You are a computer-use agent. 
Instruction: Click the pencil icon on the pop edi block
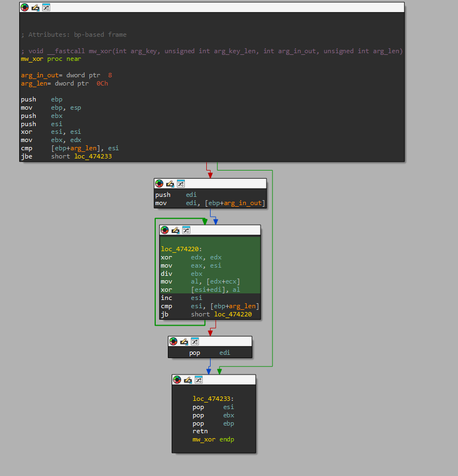pyautogui.click(x=184, y=341)
